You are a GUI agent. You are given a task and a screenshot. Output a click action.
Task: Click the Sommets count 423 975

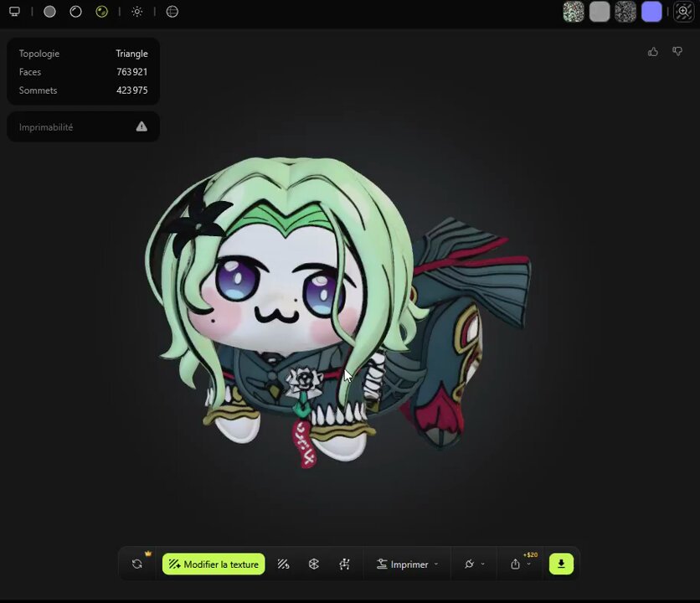click(132, 90)
